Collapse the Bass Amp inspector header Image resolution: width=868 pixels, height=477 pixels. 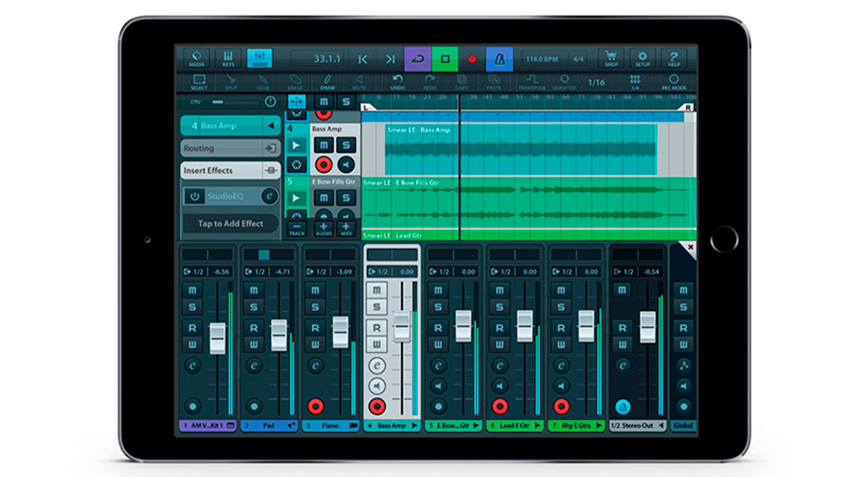(270, 126)
